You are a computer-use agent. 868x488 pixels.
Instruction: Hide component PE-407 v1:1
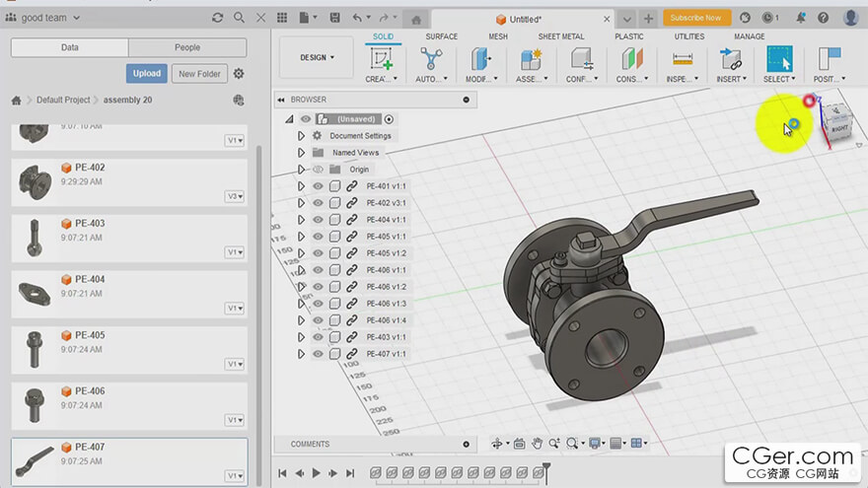click(x=318, y=354)
